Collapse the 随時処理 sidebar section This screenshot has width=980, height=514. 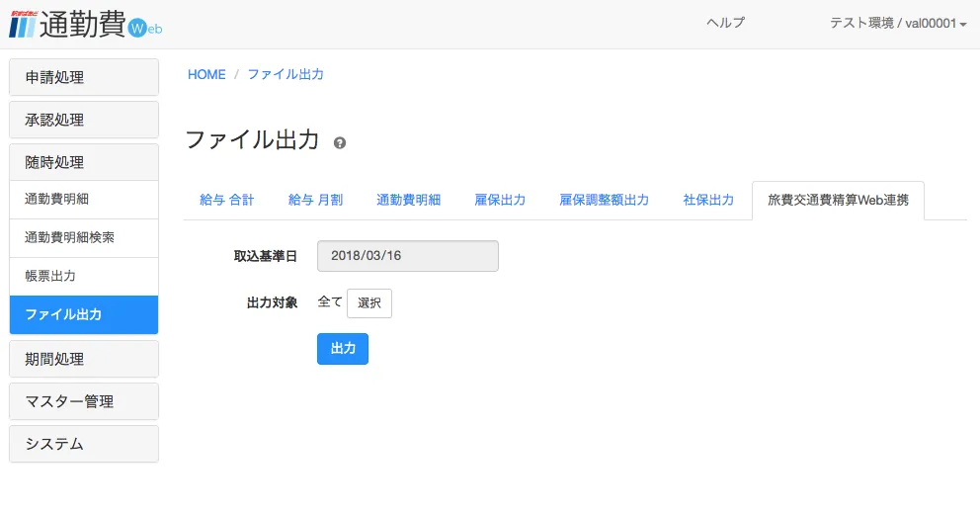click(84, 162)
